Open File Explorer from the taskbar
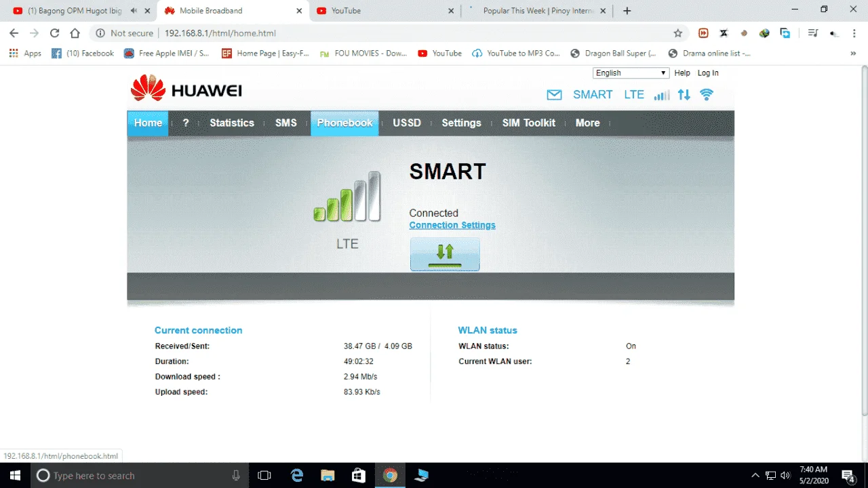Image resolution: width=868 pixels, height=488 pixels. pos(328,475)
